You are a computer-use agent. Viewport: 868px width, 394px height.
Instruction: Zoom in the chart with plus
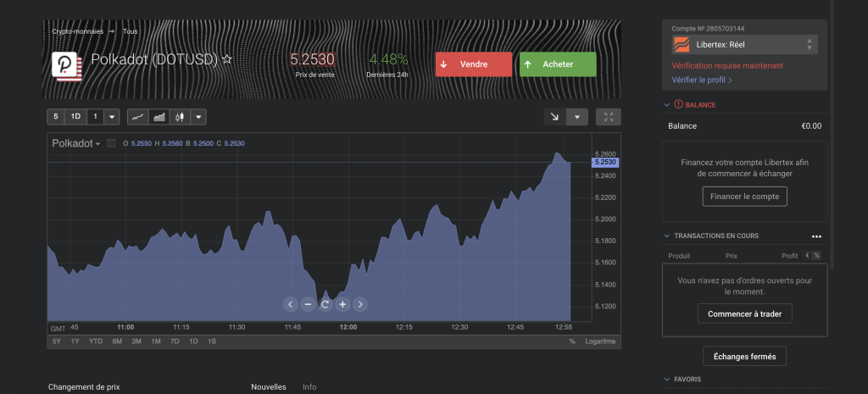343,304
